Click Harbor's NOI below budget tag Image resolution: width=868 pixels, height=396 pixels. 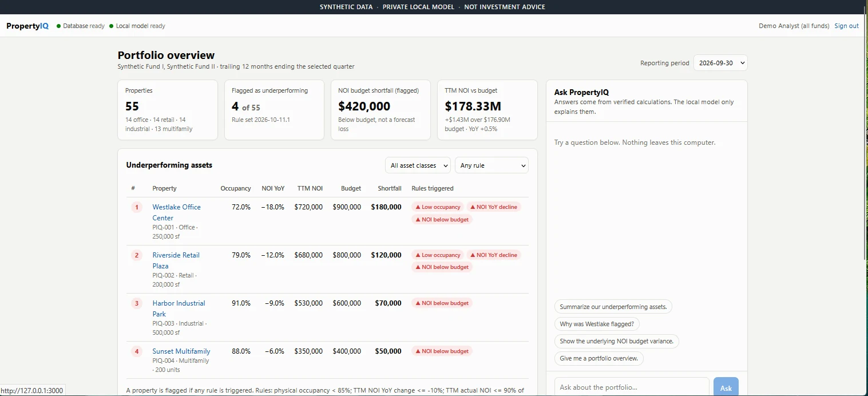pyautogui.click(x=442, y=303)
